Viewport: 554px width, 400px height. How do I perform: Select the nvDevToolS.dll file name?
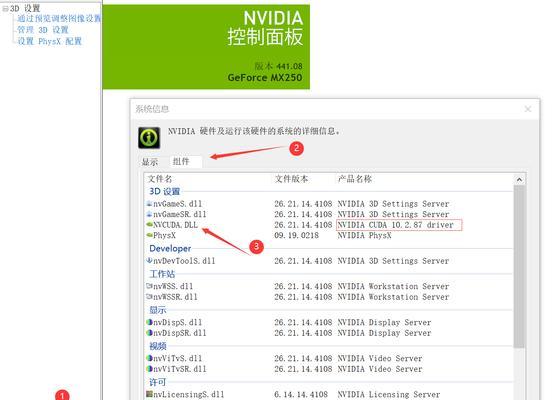184,261
